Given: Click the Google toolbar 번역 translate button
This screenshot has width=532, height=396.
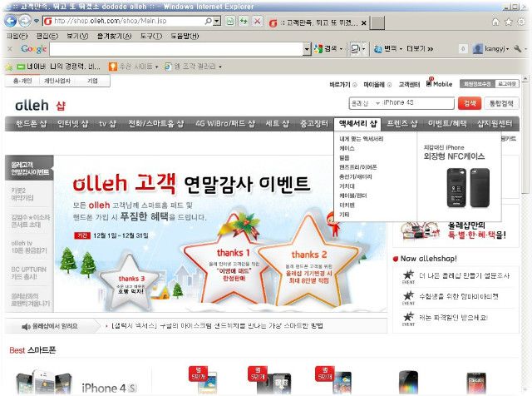Looking at the screenshot, I should coord(386,49).
